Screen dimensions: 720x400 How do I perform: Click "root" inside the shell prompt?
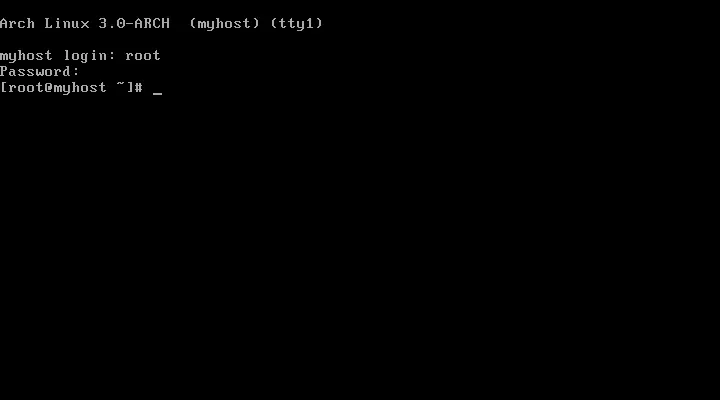(x=26, y=88)
